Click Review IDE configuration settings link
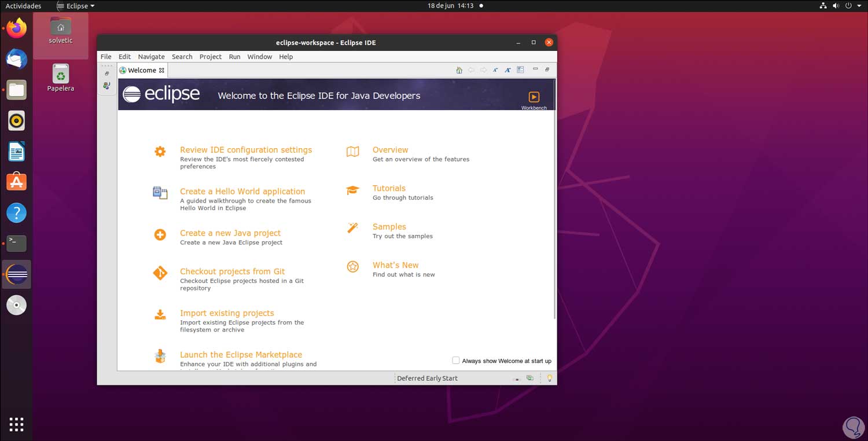 click(246, 150)
